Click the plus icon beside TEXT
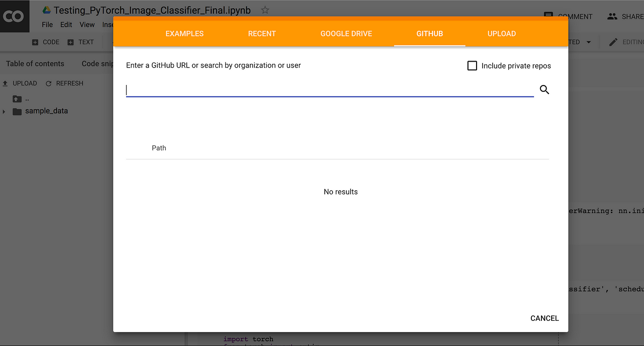Viewport: 644px width, 346px height. click(70, 42)
